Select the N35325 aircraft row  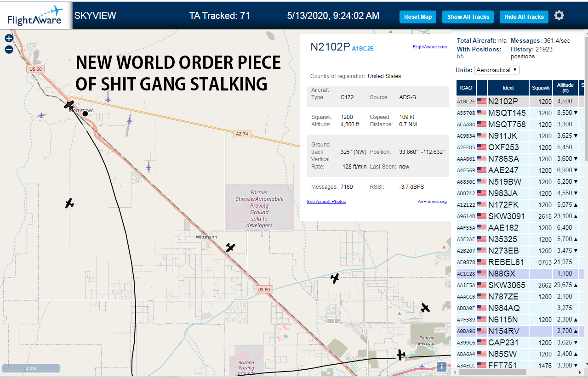click(x=520, y=239)
